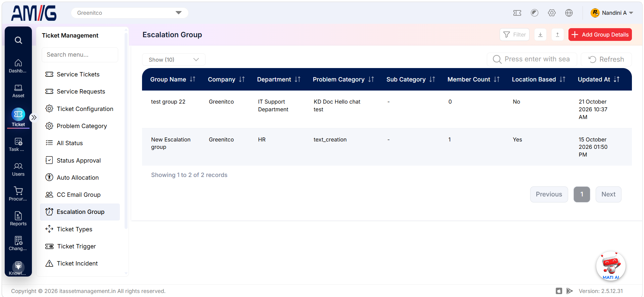Click the ticket icon in the top bar
The width and height of the screenshot is (644, 297).
517,13
